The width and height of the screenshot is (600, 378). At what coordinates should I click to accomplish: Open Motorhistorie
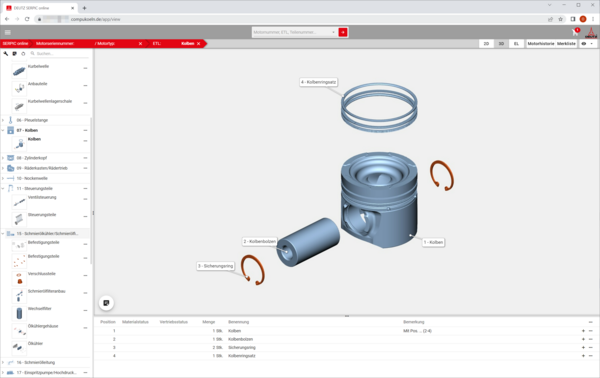coord(541,44)
